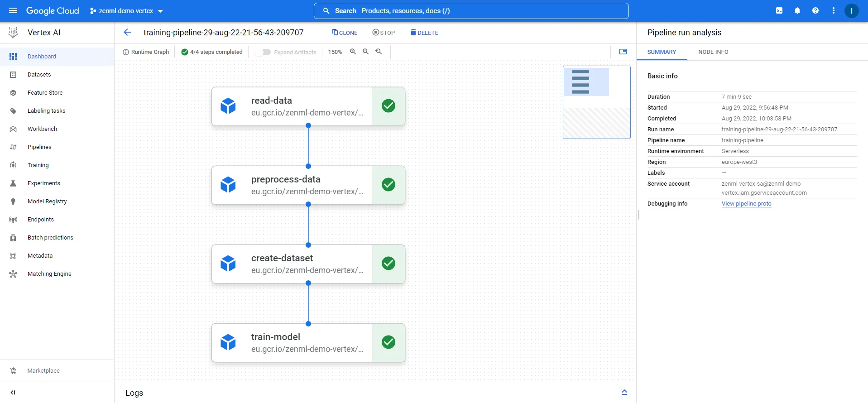Click the europe-west3 region value
Screen dimensions: 868x403
coord(739,162)
